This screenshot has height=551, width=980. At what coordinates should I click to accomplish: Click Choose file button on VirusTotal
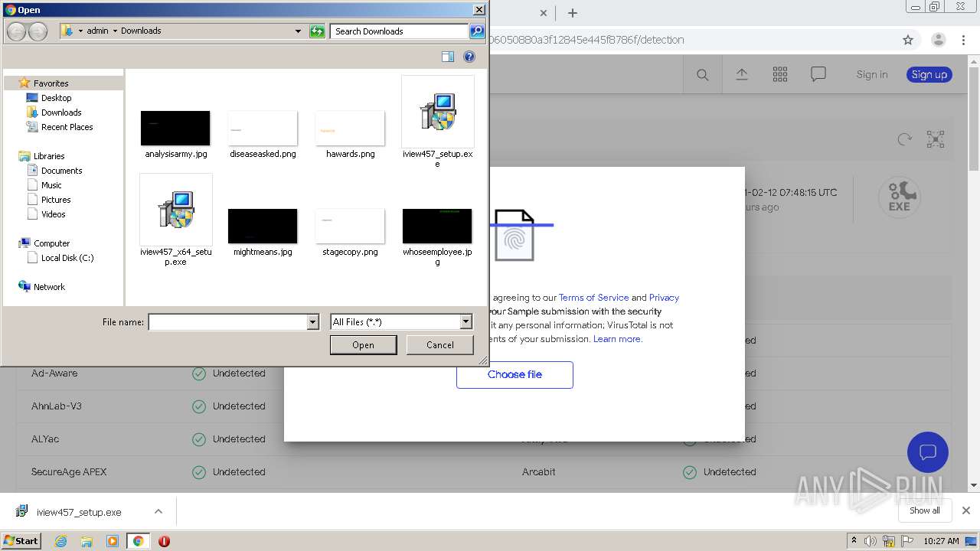(514, 375)
